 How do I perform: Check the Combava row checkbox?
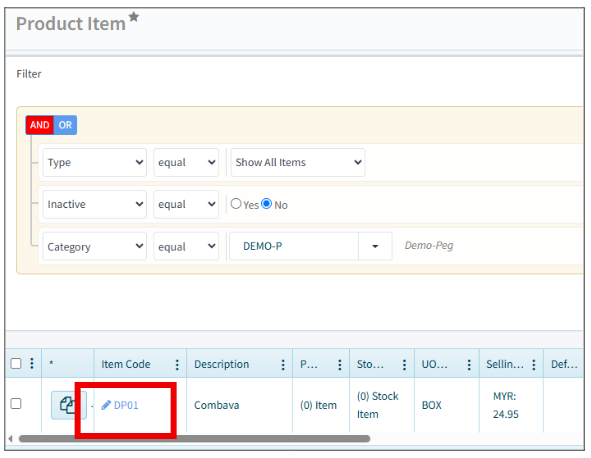(16, 404)
